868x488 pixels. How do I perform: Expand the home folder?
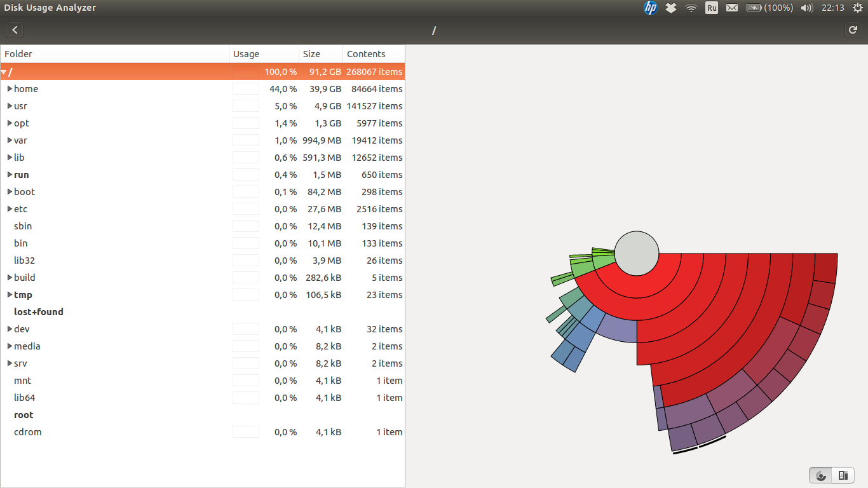click(10, 89)
